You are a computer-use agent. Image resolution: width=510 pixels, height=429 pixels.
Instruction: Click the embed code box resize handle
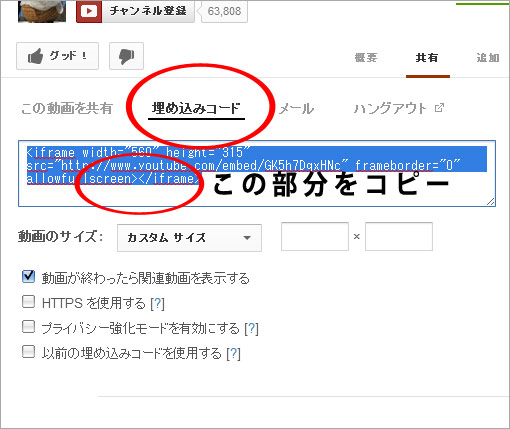[491, 202]
